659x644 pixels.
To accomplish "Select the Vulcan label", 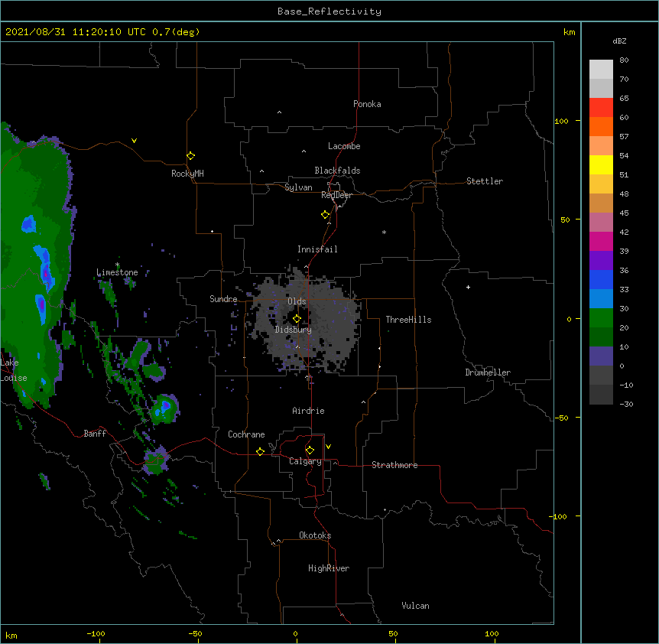I will [415, 606].
